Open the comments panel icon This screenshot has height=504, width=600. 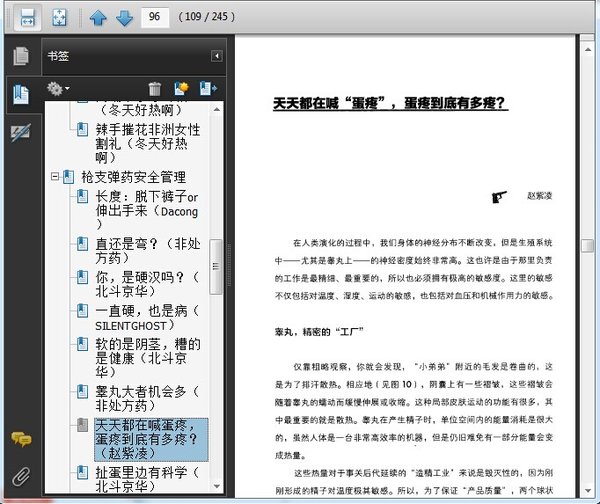point(21,439)
